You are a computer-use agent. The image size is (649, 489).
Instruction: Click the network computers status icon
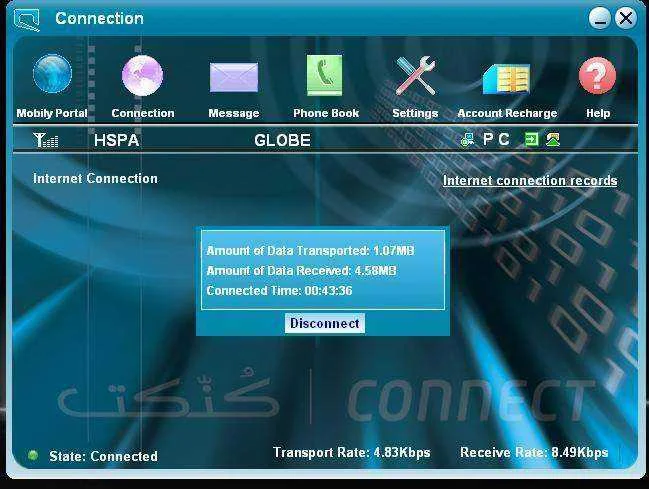[x=467, y=140]
